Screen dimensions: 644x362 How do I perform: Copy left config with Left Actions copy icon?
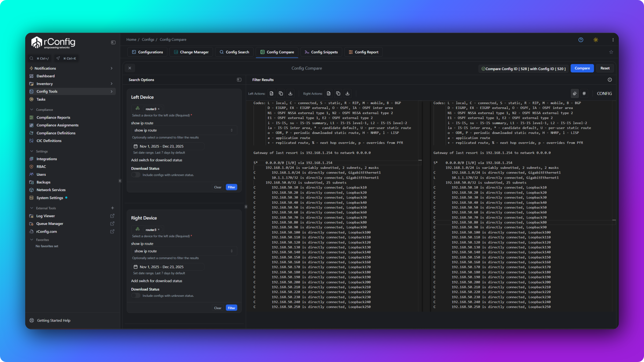pos(281,93)
